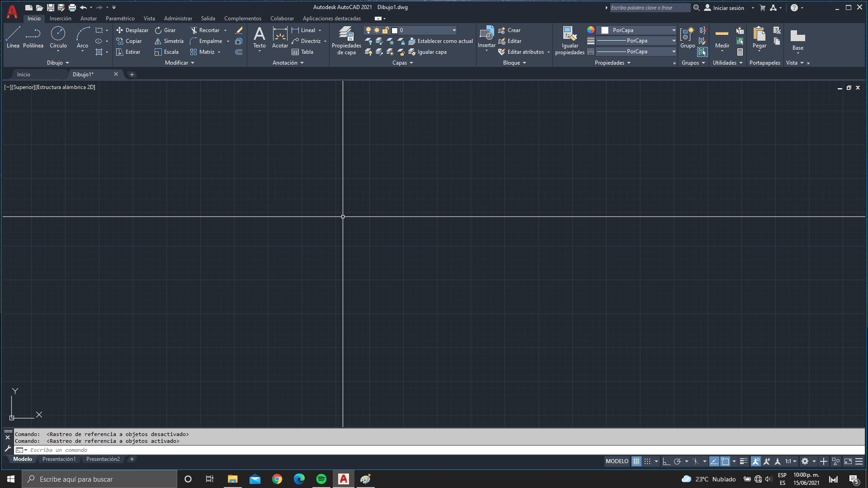Toggle lineweight display in status bar
Screen dimensions: 868x488
[744, 461]
